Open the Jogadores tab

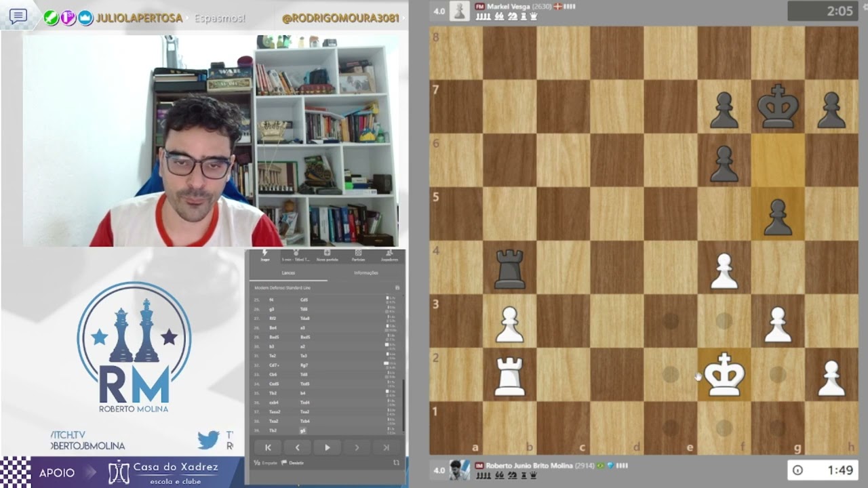[x=389, y=256]
